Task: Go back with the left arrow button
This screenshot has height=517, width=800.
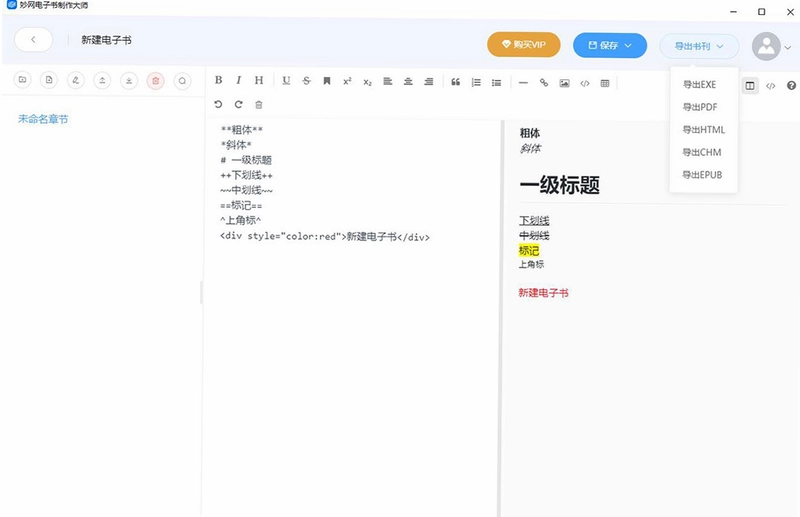Action: pyautogui.click(x=33, y=39)
